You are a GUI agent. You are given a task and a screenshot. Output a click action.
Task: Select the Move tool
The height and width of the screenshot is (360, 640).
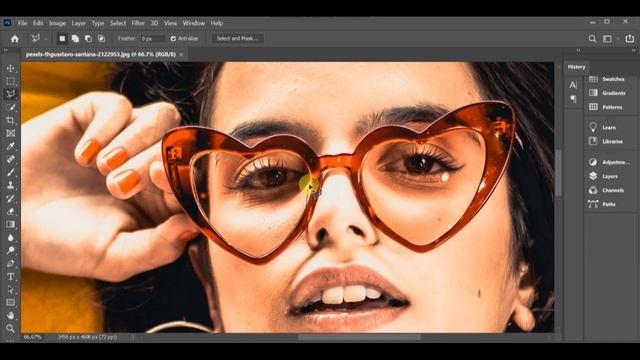click(x=11, y=68)
